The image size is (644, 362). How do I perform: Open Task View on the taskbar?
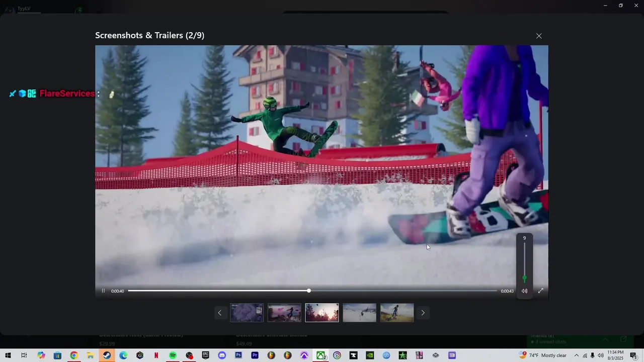point(24,355)
